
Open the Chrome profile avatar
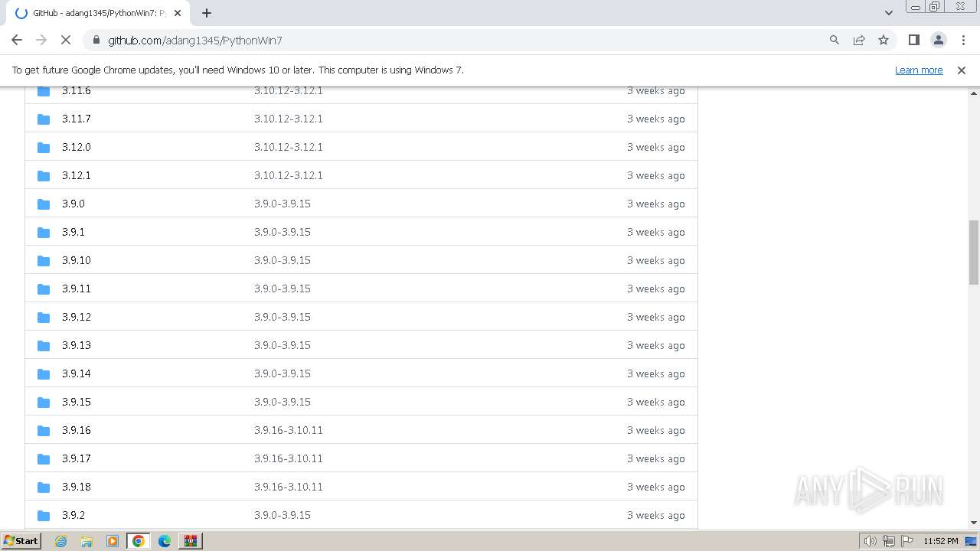click(x=939, y=40)
